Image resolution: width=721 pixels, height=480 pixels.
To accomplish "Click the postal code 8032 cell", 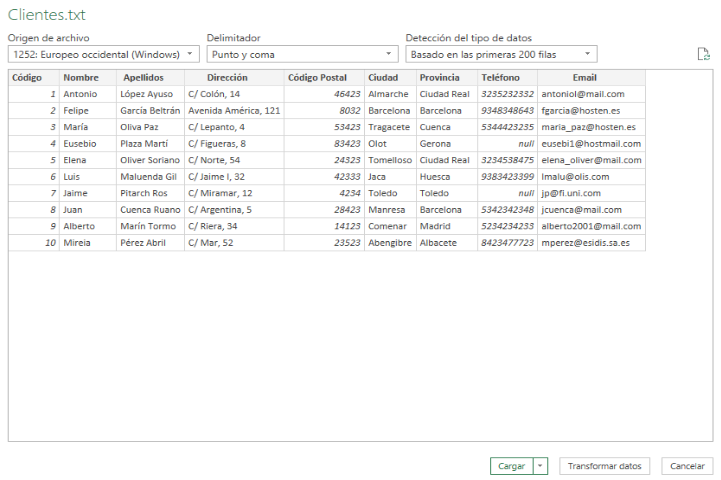I will coord(324,111).
